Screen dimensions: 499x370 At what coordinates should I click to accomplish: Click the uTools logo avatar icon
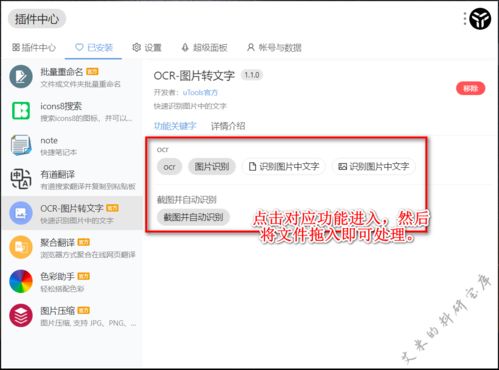pyautogui.click(x=480, y=19)
